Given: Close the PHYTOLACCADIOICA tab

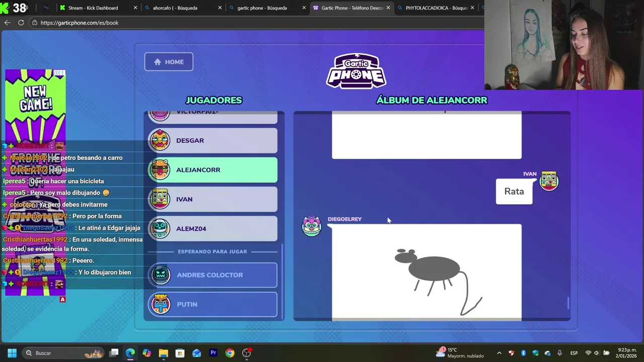Looking at the screenshot, I should pos(472,8).
